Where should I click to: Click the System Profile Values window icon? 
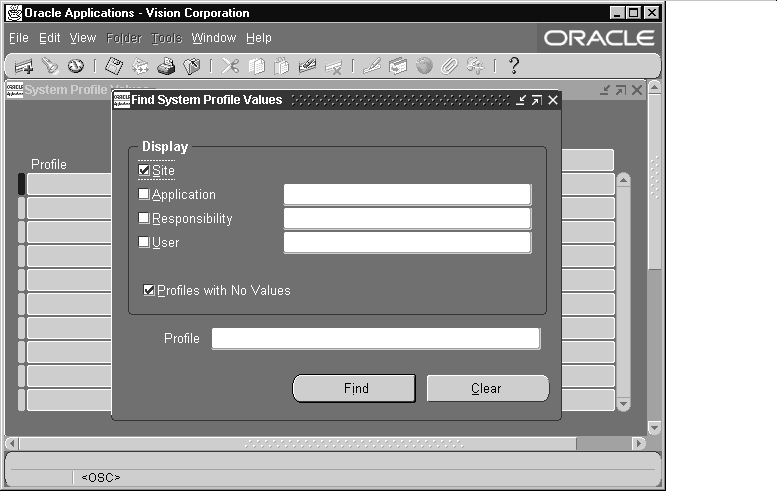pos(14,90)
